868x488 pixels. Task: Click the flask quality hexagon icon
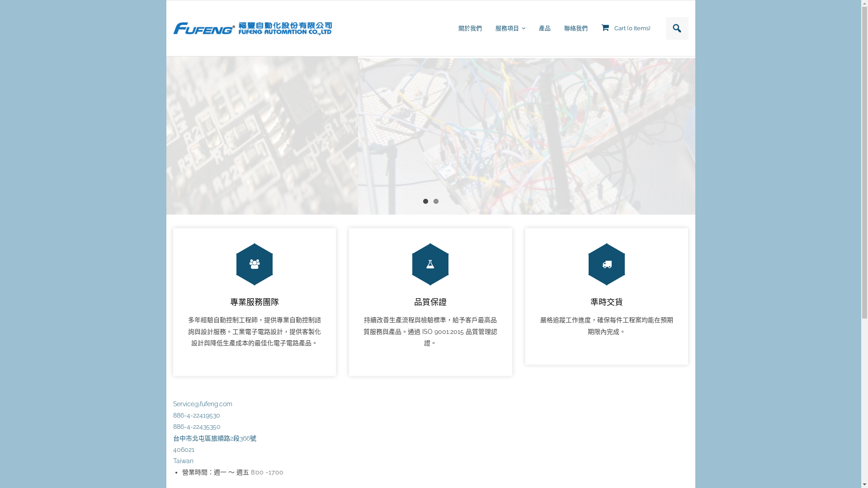coord(430,264)
